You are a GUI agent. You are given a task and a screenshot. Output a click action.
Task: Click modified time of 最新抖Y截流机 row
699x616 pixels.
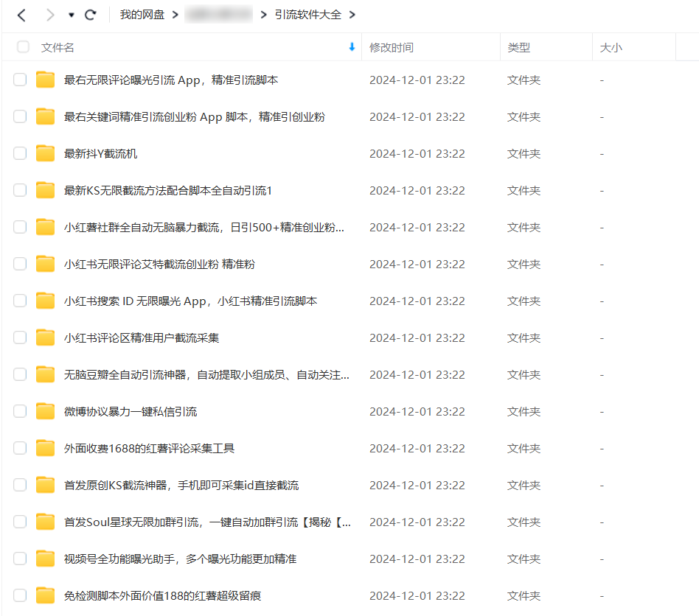[x=417, y=154]
